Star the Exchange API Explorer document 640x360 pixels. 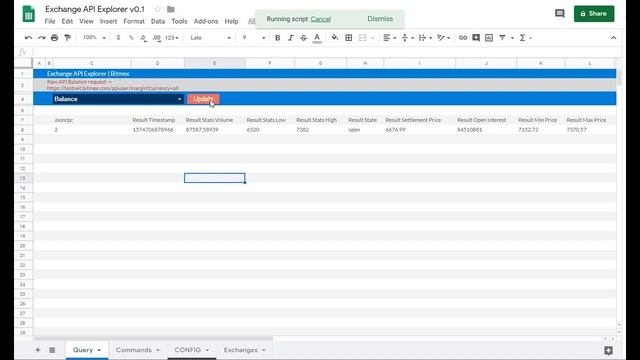[158, 9]
